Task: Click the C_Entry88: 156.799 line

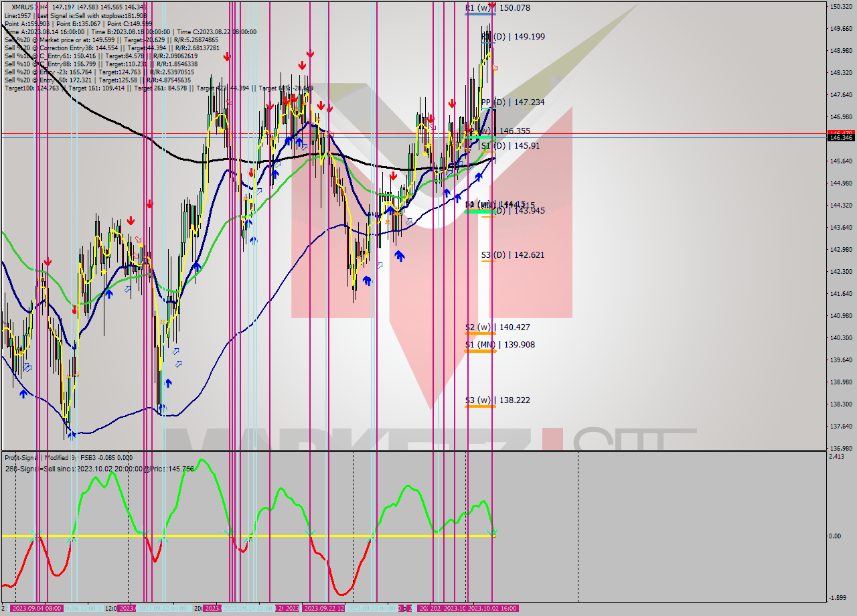Action: [101, 64]
